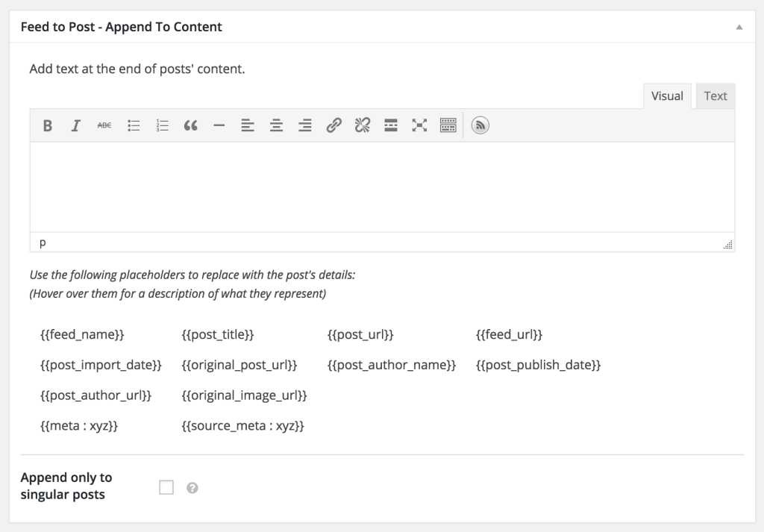Apply italic formatting

tap(75, 126)
